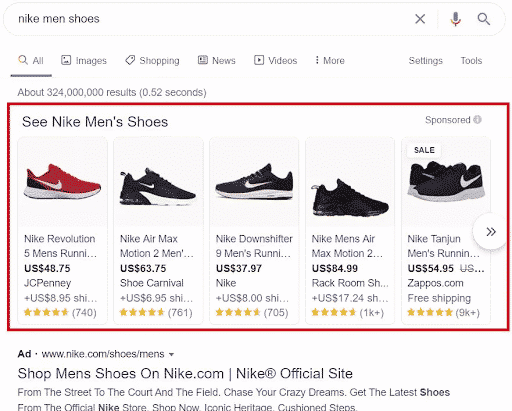Open search Settings
Screen dimensions: 512x411
(x=425, y=61)
